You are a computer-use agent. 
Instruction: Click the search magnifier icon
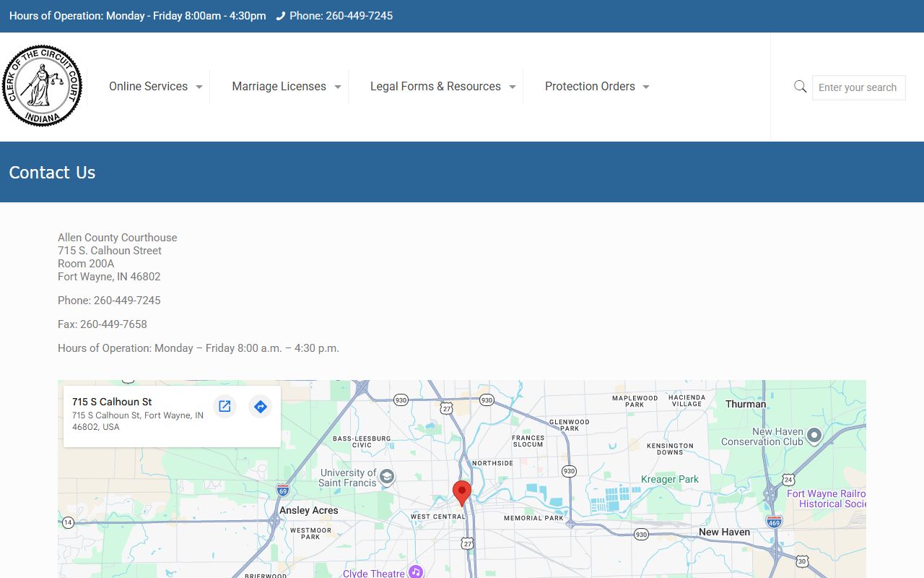(x=800, y=87)
